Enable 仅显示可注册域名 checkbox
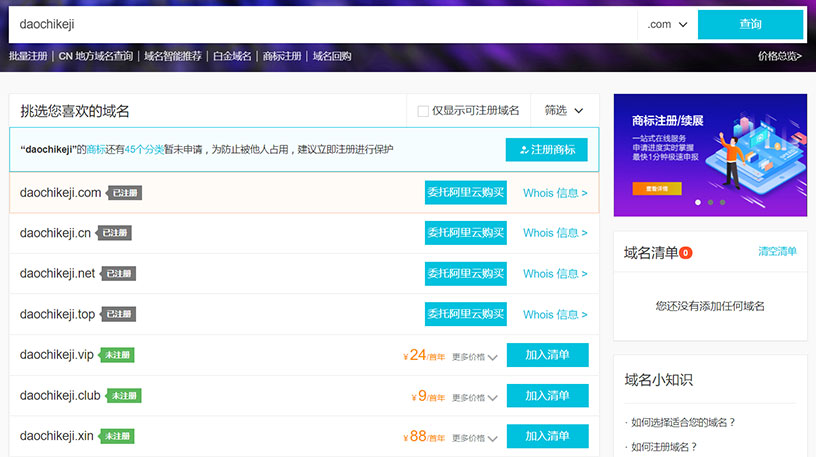This screenshot has height=457, width=816. tap(423, 111)
